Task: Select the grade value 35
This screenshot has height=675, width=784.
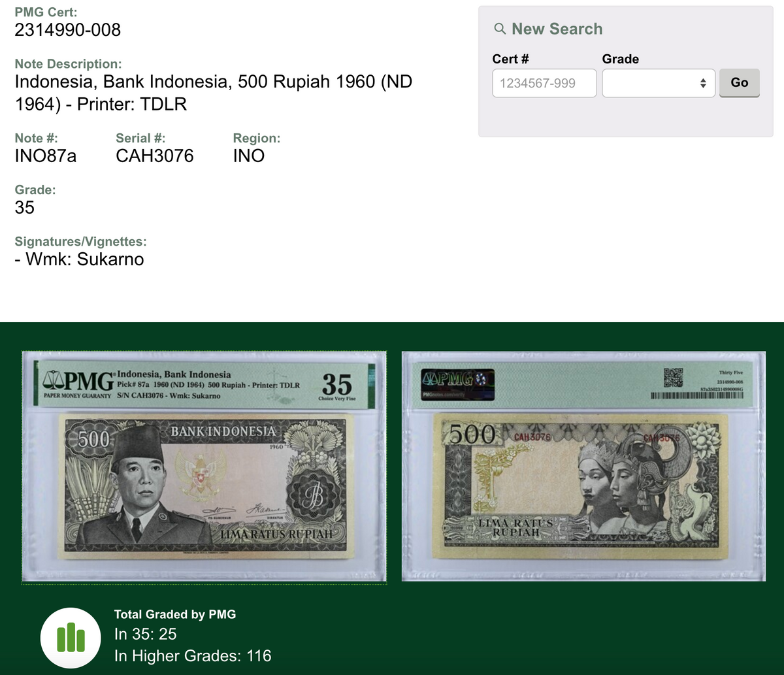Action: 24,208
